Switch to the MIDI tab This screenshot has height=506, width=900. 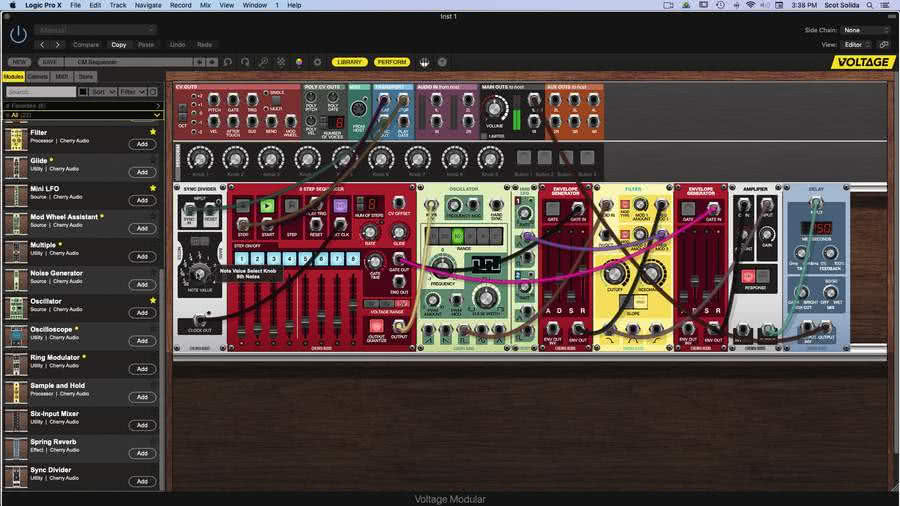pos(62,76)
